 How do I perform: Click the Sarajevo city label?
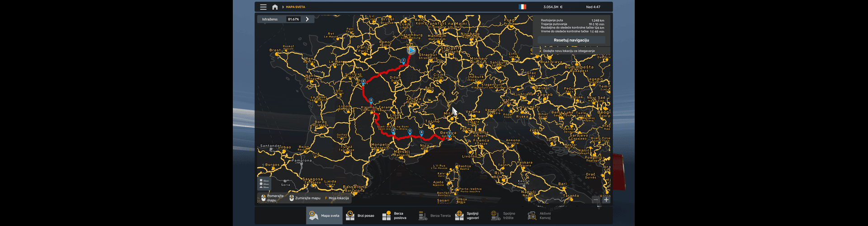(579, 135)
